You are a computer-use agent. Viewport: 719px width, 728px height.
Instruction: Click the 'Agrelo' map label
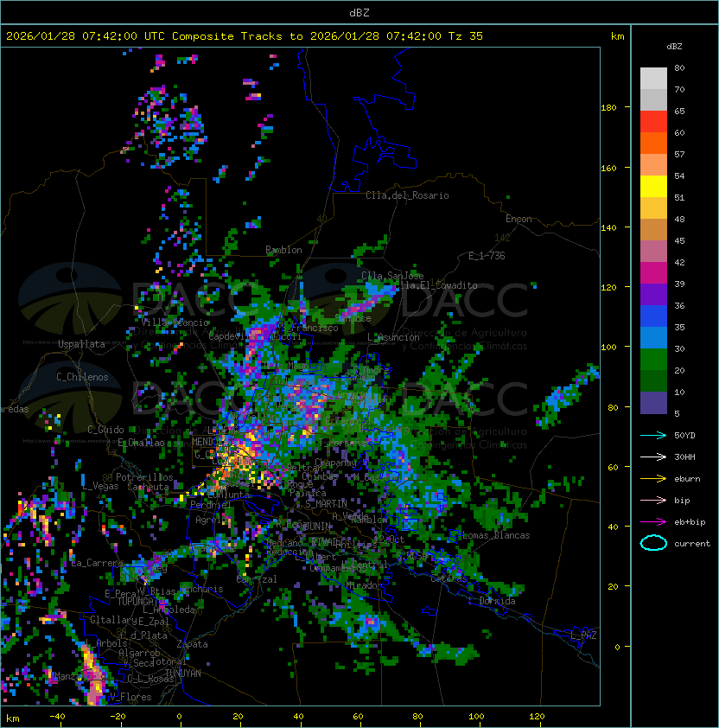[211, 520]
